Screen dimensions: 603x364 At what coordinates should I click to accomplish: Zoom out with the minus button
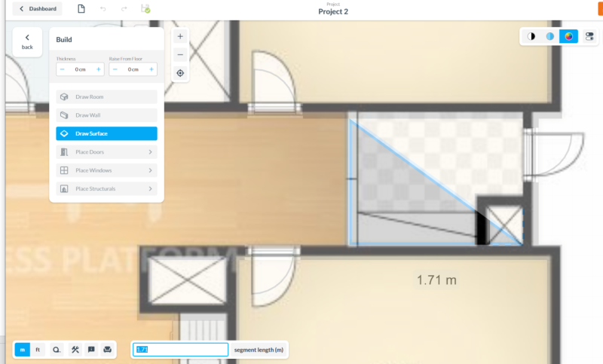tap(180, 54)
